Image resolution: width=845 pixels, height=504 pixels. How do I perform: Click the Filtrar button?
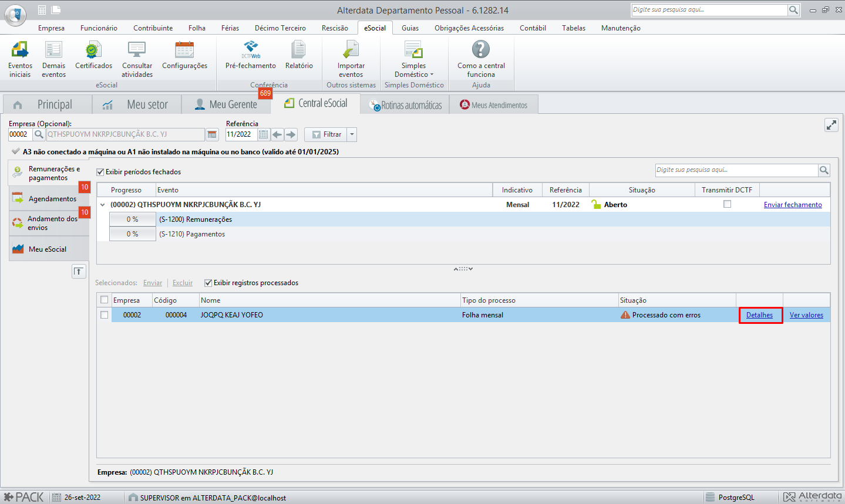point(326,134)
